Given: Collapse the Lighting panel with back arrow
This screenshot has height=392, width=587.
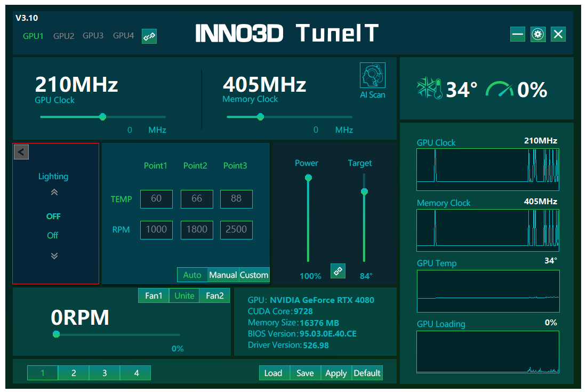Looking at the screenshot, I should pos(21,152).
